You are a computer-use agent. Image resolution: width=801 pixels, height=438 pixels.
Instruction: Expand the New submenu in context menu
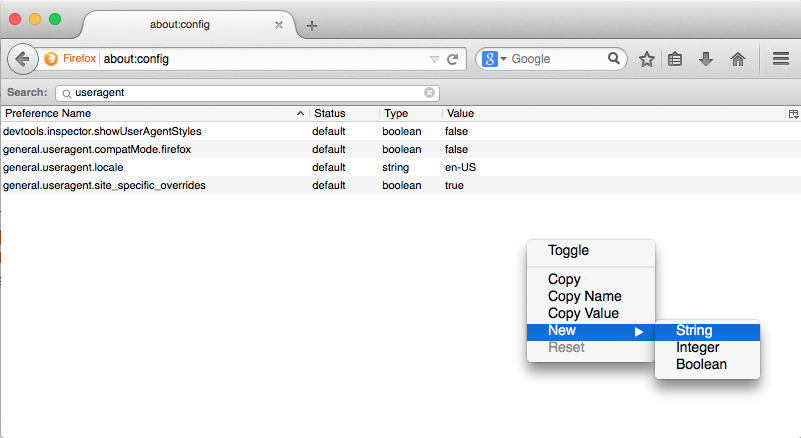click(x=590, y=331)
